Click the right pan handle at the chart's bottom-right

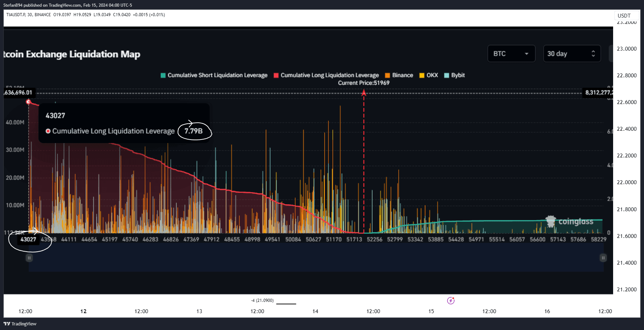[603, 258]
